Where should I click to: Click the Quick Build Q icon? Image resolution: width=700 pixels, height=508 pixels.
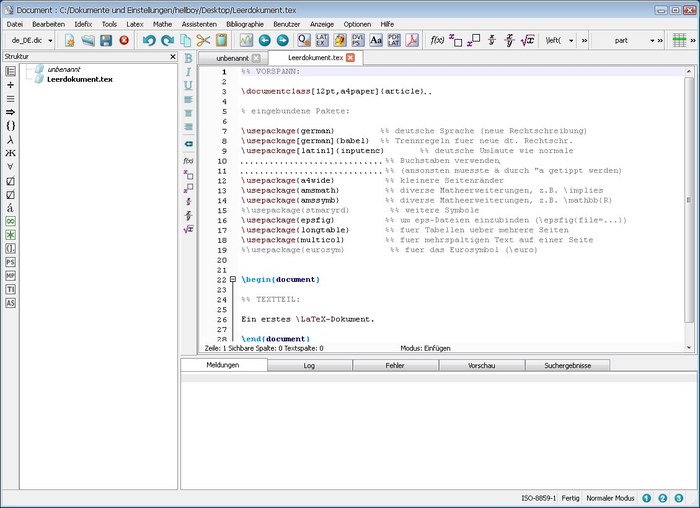tap(304, 40)
